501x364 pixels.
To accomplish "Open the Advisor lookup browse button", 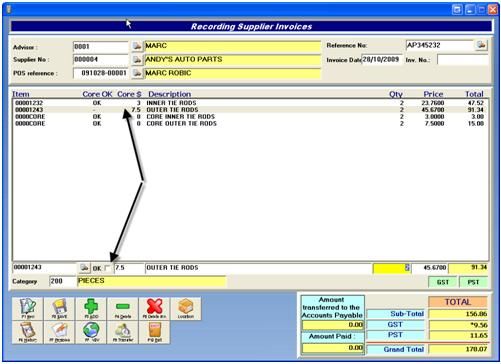I will (x=137, y=46).
